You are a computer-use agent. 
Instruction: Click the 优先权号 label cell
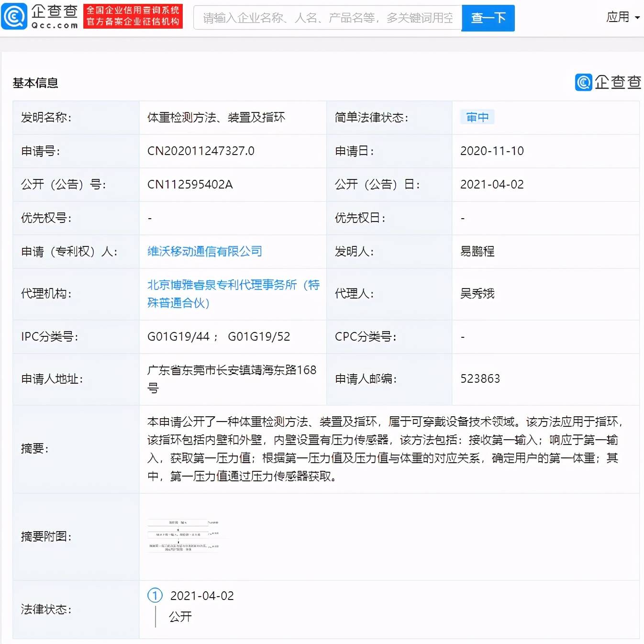(76, 218)
